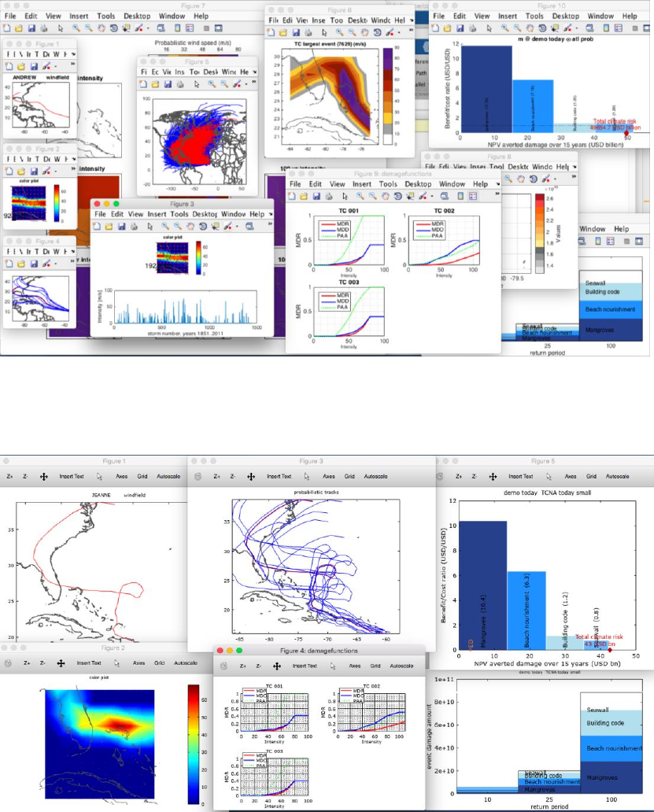Click Insert Text in Octave Figure 4

305,666
